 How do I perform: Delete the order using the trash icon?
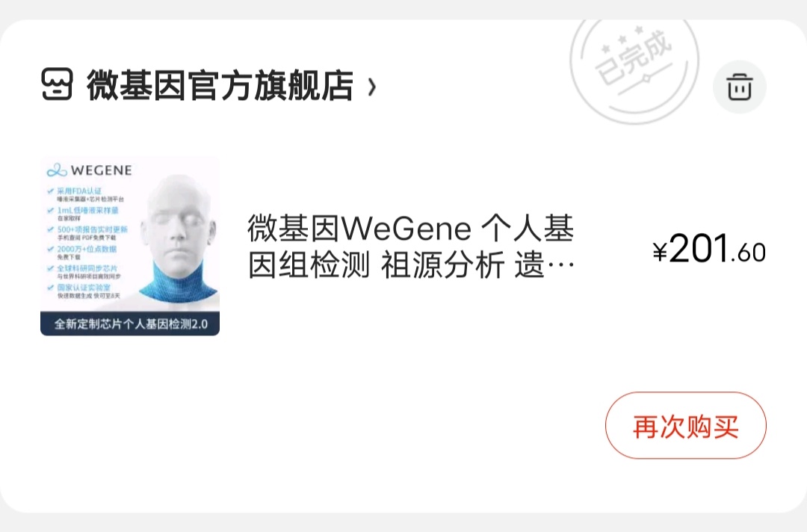click(x=740, y=87)
